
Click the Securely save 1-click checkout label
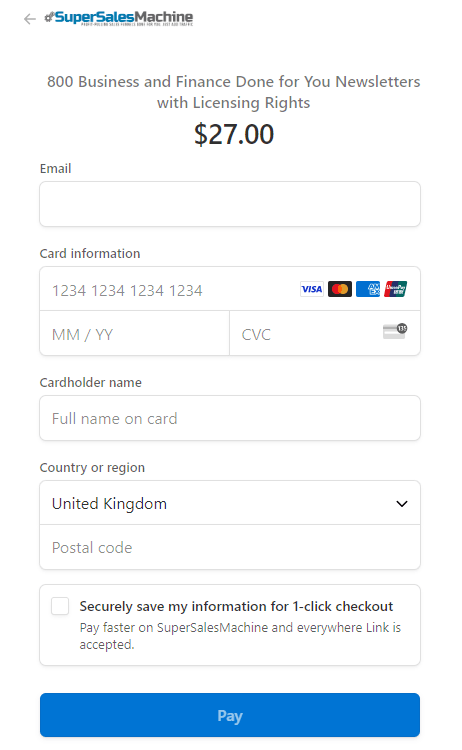click(x=236, y=606)
